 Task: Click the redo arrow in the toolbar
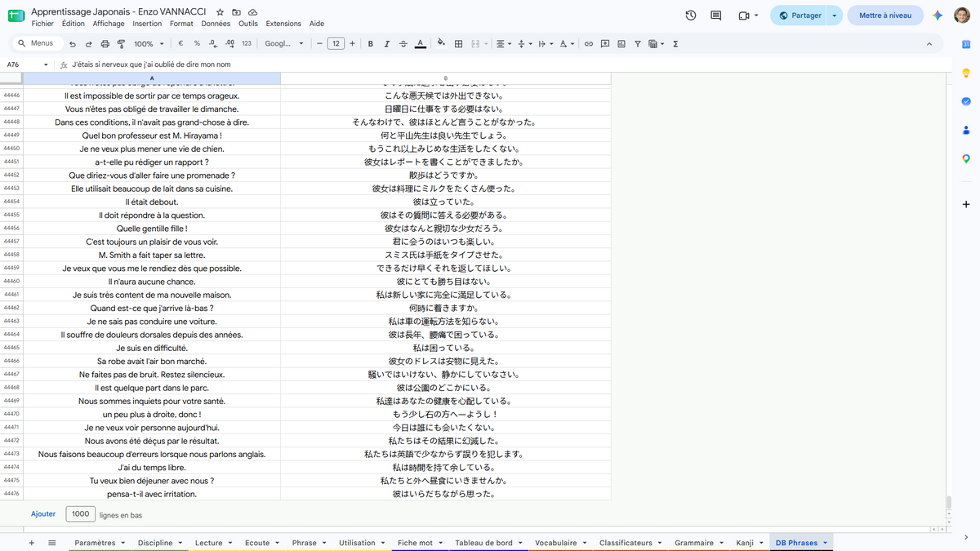[89, 44]
